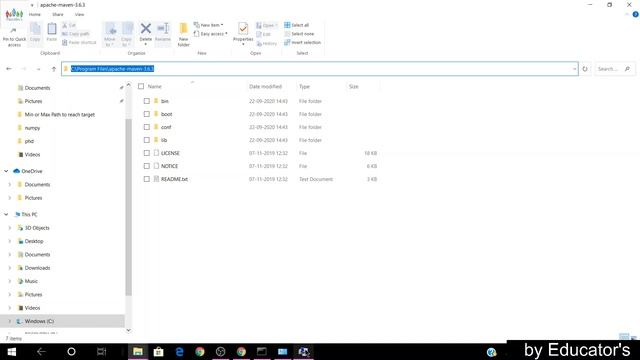
Task: Select the bin folder name
Action: click(164, 101)
